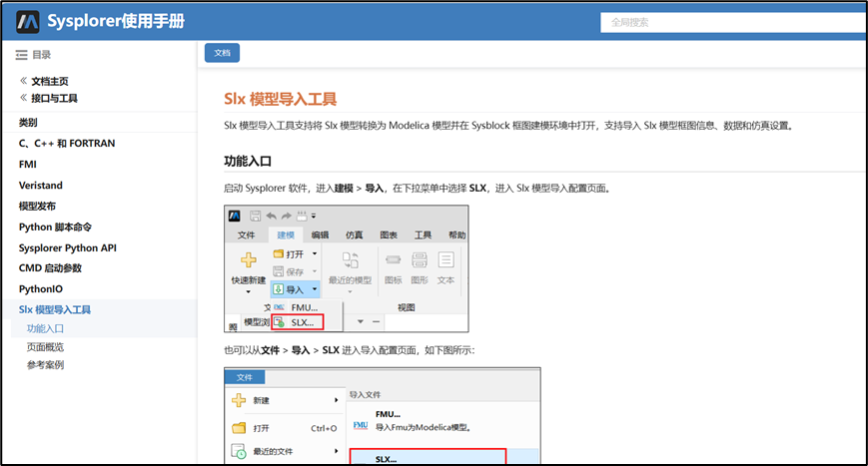The height and width of the screenshot is (466, 868).
Task: Click the 快速新建 plus icon
Action: (x=249, y=259)
